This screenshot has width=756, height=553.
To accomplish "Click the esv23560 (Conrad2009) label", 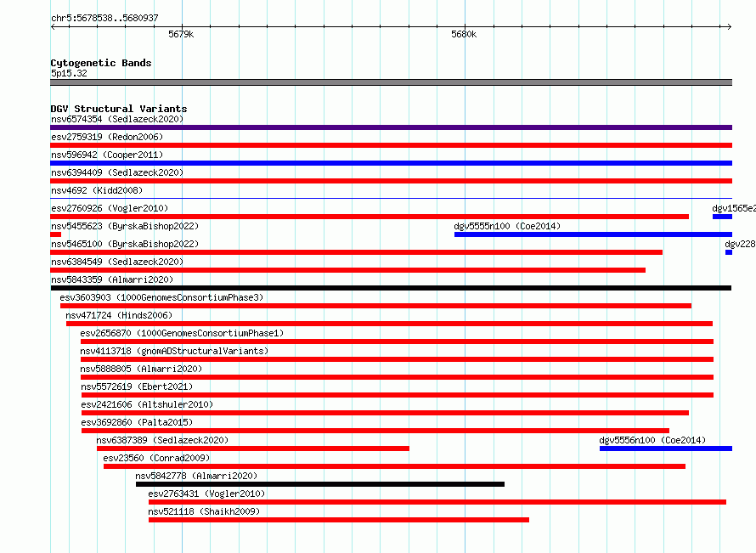I will [156, 458].
